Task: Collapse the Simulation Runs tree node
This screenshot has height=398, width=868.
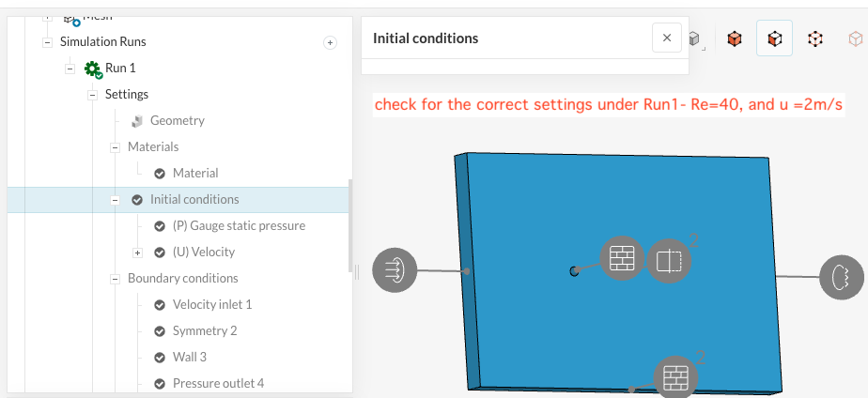Action: (x=47, y=42)
